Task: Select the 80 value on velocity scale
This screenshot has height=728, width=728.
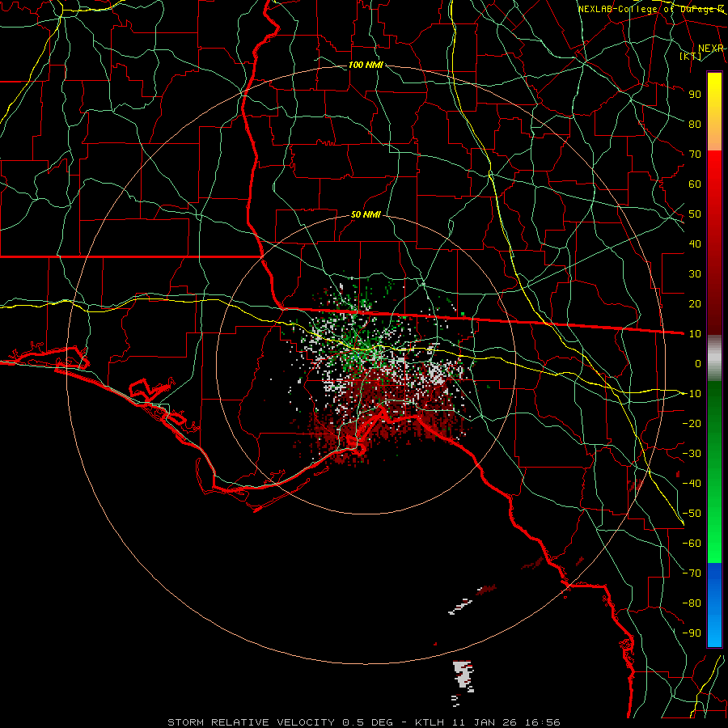Action: click(695, 124)
